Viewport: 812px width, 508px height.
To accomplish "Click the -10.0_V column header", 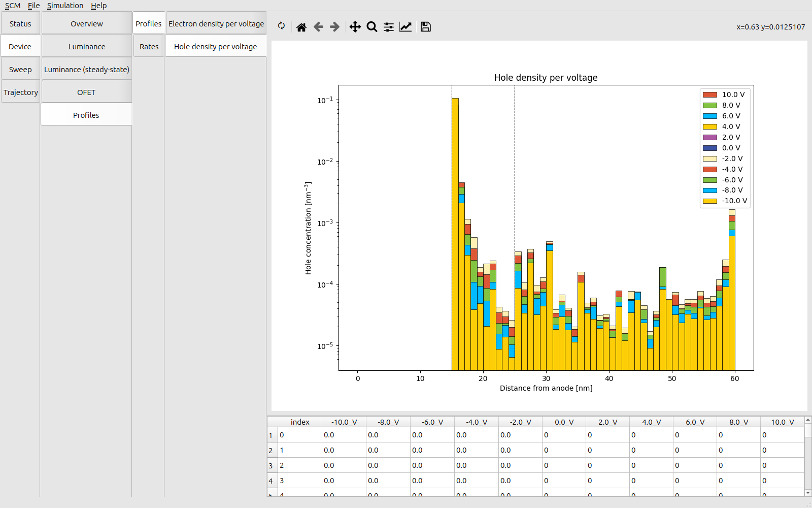I will click(344, 422).
